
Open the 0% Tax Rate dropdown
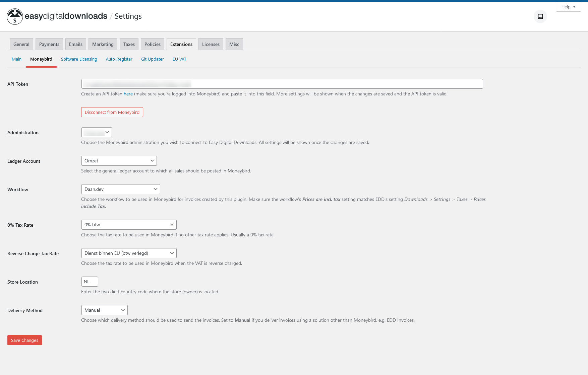click(x=129, y=224)
